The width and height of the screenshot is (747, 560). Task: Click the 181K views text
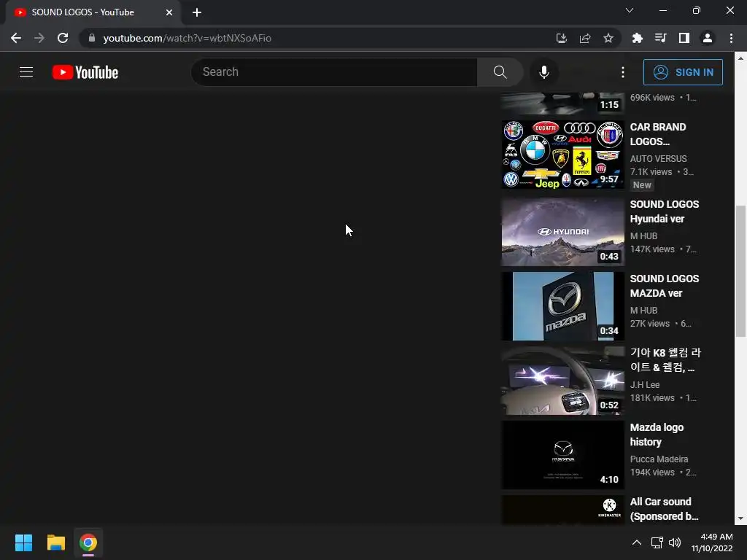pyautogui.click(x=652, y=398)
